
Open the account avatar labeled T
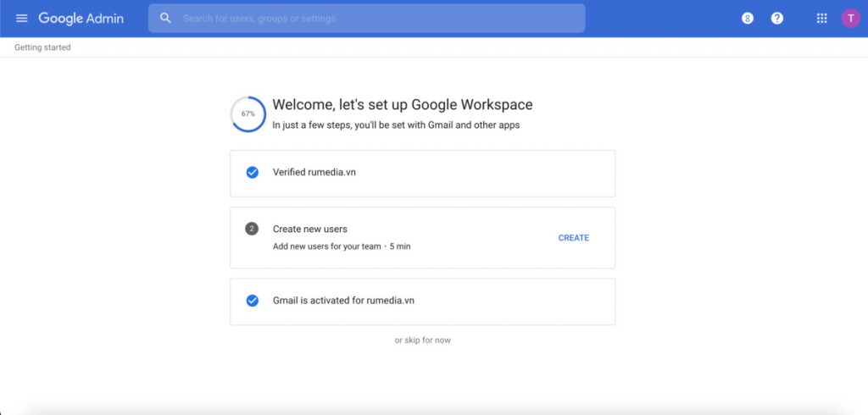[x=851, y=19]
